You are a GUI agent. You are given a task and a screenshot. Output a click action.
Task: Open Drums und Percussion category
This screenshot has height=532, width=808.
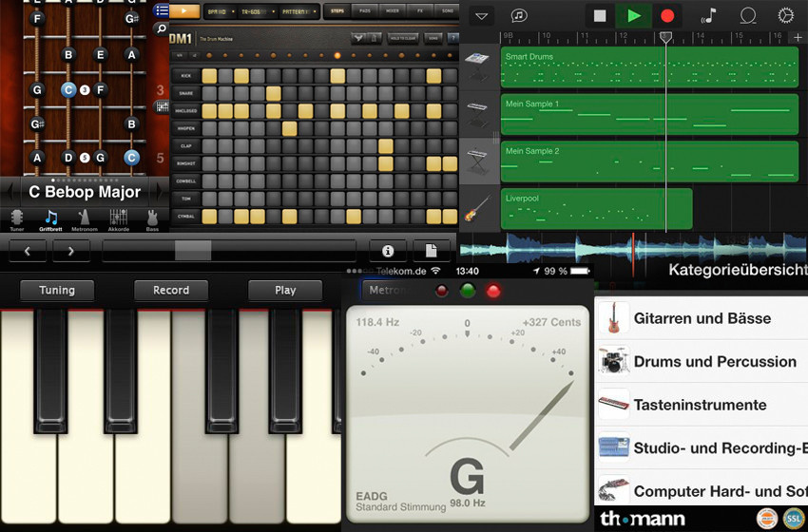pyautogui.click(x=702, y=362)
